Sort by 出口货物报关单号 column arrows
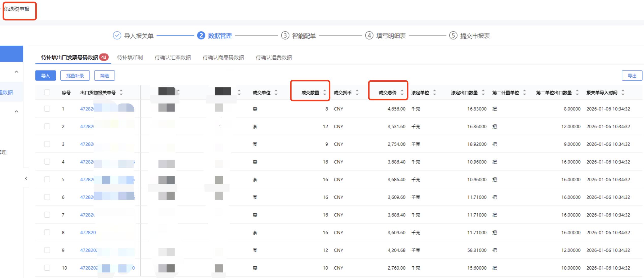 point(121,93)
